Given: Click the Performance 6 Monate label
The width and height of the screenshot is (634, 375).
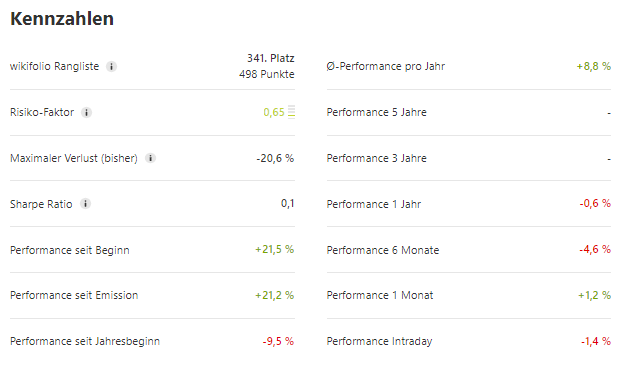Looking at the screenshot, I should pyautogui.click(x=383, y=250).
